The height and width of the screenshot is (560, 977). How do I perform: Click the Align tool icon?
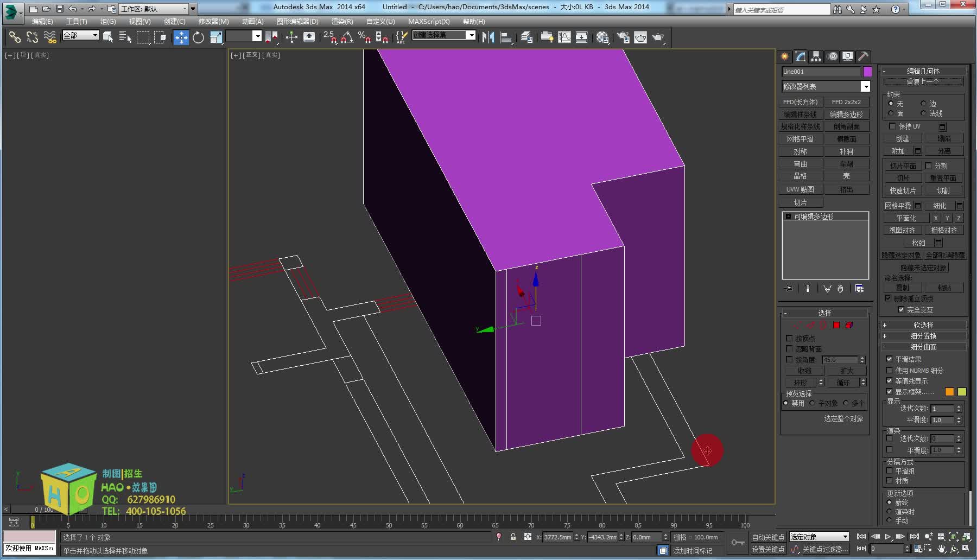click(x=506, y=37)
